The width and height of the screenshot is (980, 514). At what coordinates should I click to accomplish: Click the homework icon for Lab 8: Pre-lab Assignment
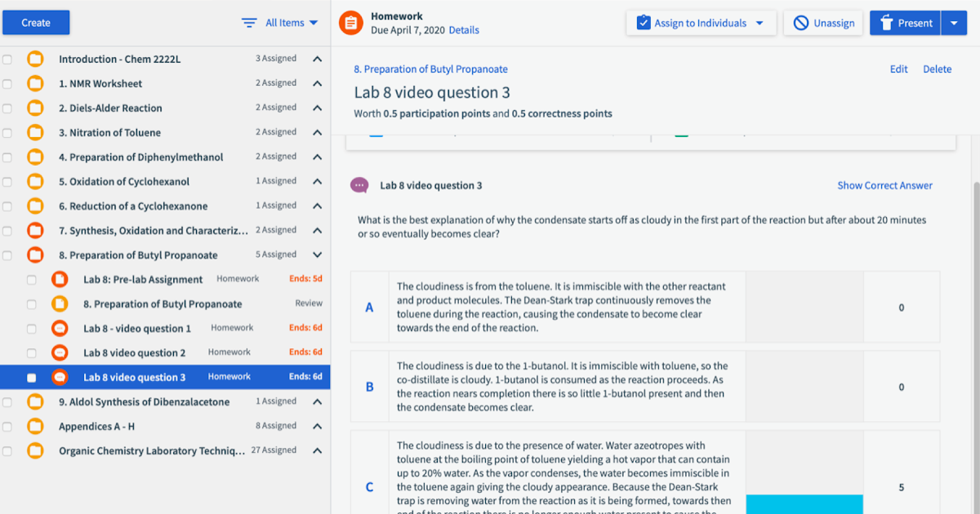(60, 279)
